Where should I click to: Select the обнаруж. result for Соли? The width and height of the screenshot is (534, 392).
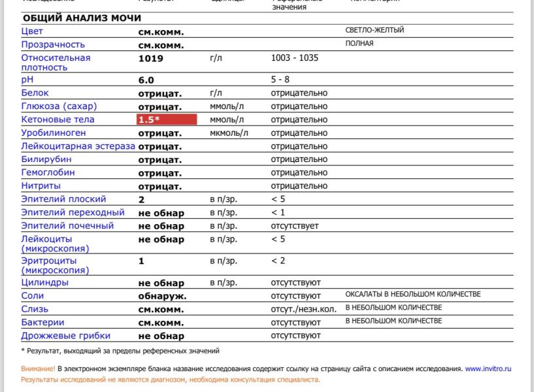click(x=162, y=297)
